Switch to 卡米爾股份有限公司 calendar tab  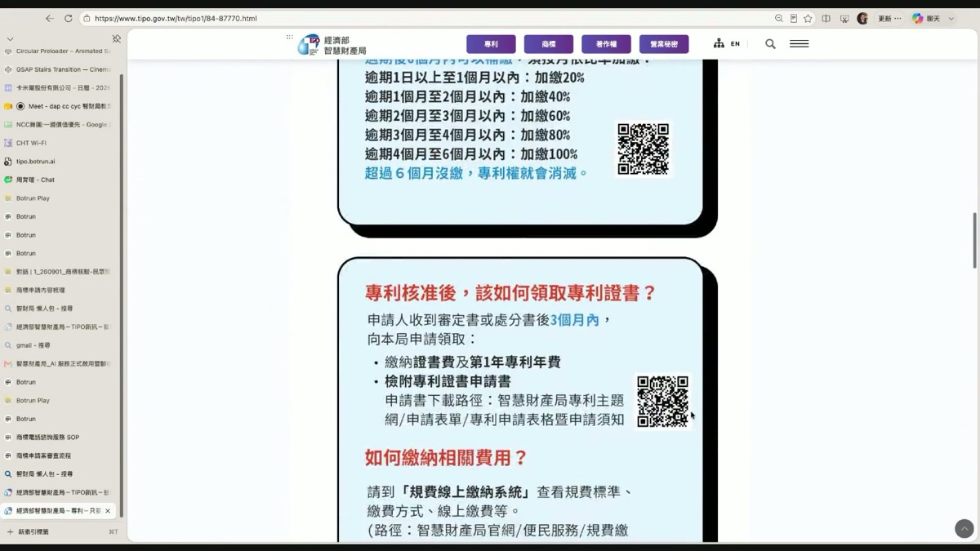click(x=59, y=87)
